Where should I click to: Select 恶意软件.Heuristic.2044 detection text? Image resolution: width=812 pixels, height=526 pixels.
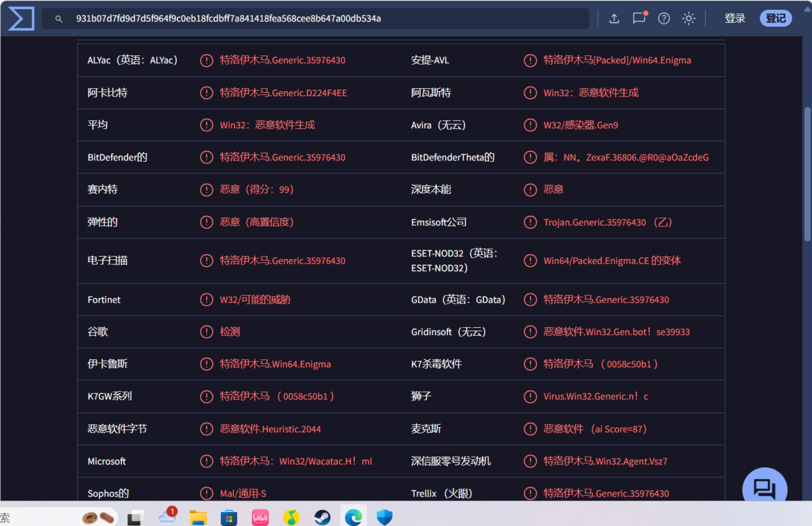pos(270,429)
